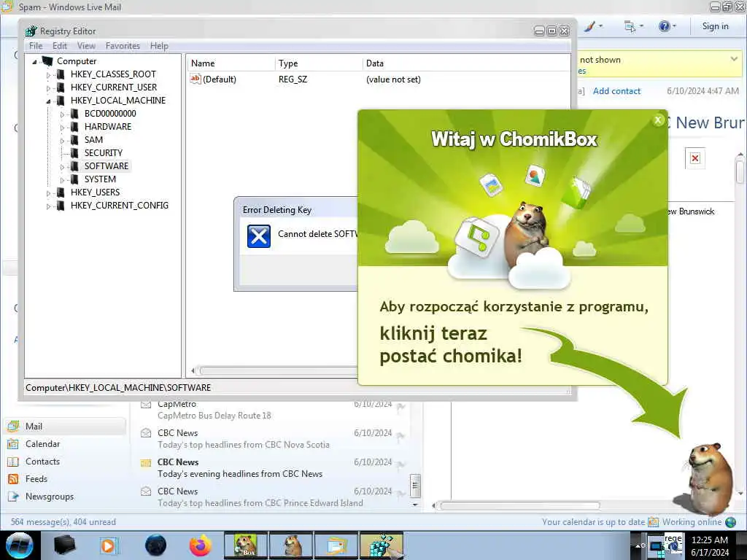747x560 pixels.
Task: Flag the CBC Nova Scotia message
Action: click(401, 436)
